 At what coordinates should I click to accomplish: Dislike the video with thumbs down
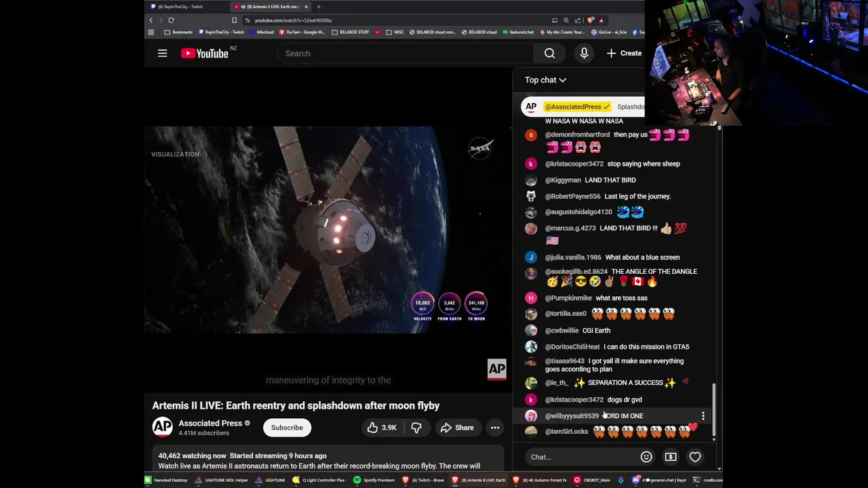(x=416, y=428)
